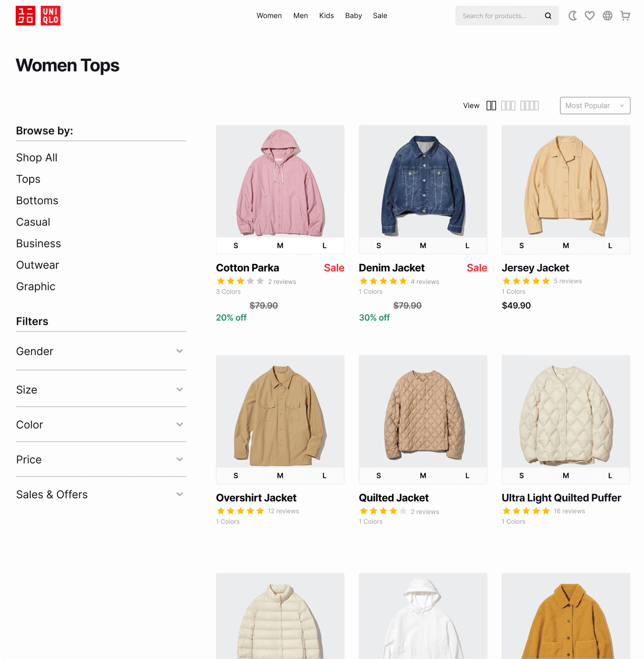Select size L for Cotton Parka
Viewport: 644px width, 659px height.
click(x=324, y=246)
